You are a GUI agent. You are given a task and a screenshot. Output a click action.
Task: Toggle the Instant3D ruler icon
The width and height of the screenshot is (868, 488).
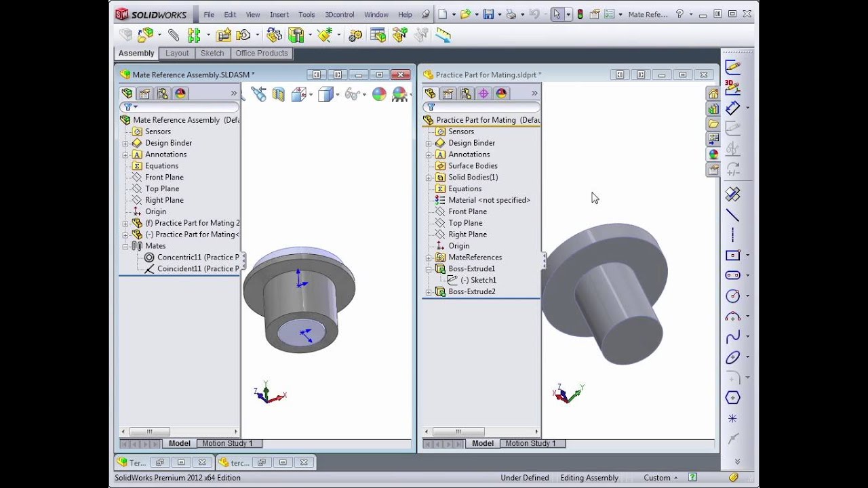pos(443,35)
